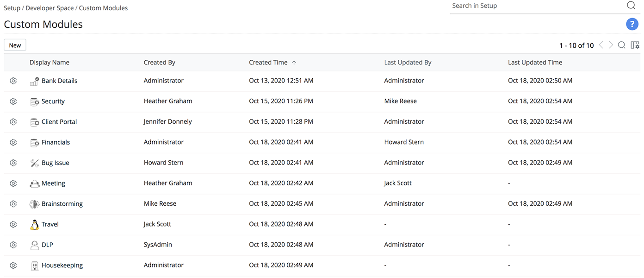644x278 pixels.
Task: Expand the gear options for Meeting
Action: (13, 183)
